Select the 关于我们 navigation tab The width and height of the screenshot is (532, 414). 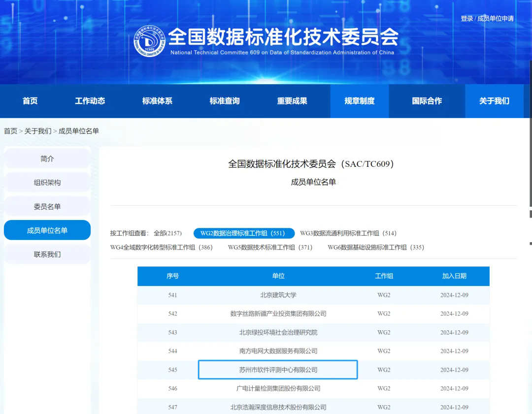click(x=494, y=101)
